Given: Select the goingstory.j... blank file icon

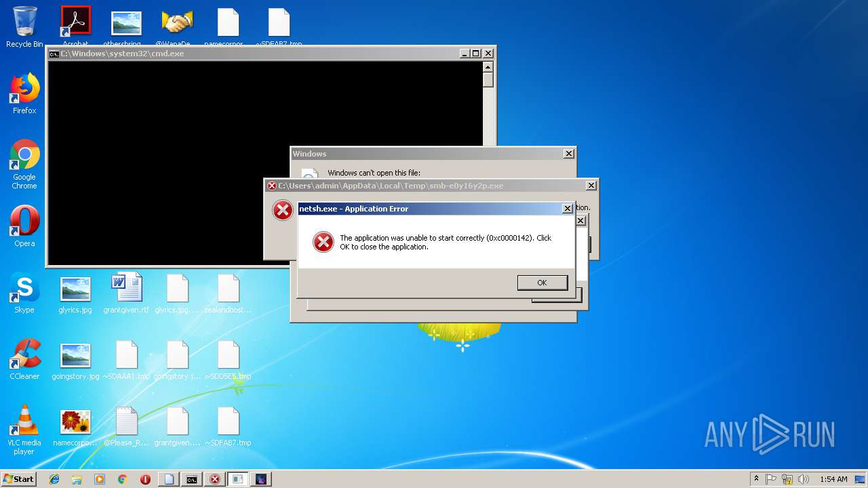Looking at the screenshot, I should pyautogui.click(x=177, y=359).
